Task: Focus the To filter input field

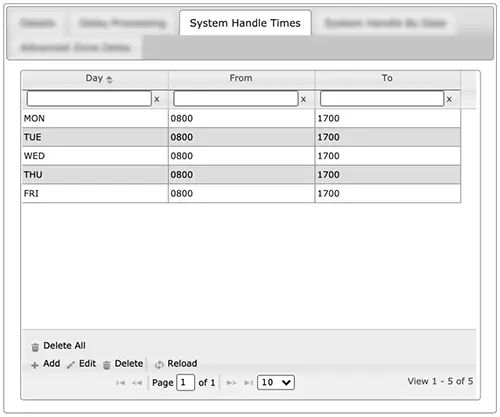Action: [382, 99]
